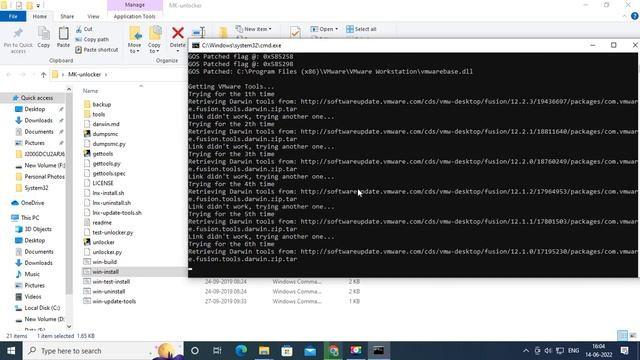Image resolution: width=640 pixels, height=360 pixels.
Task: Select the backup folder
Action: 102,104
